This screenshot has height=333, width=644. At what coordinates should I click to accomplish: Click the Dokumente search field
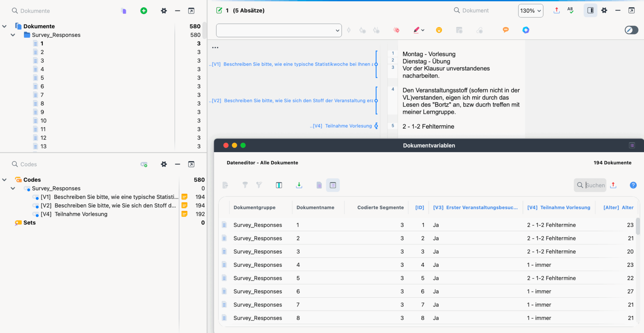[35, 11]
